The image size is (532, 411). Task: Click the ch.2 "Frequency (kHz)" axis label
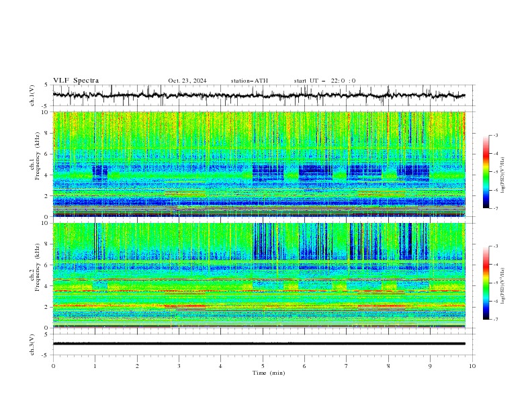pyautogui.click(x=38, y=267)
